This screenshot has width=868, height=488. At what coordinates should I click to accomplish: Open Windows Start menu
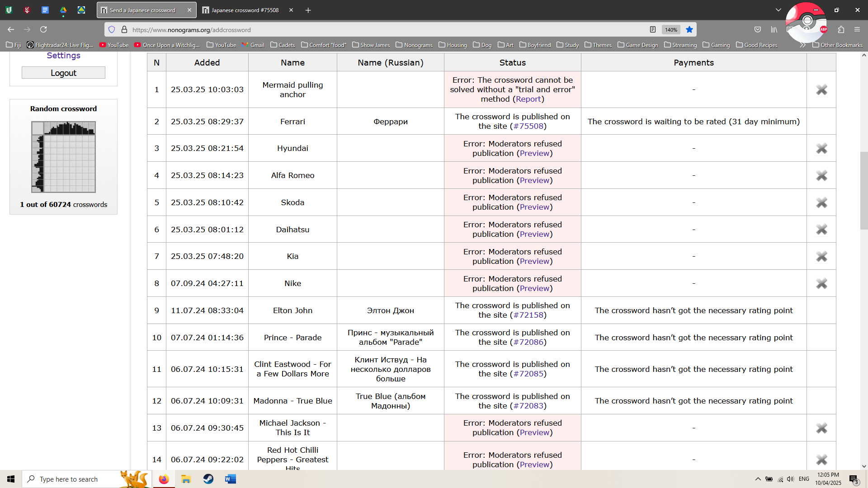tap(11, 479)
